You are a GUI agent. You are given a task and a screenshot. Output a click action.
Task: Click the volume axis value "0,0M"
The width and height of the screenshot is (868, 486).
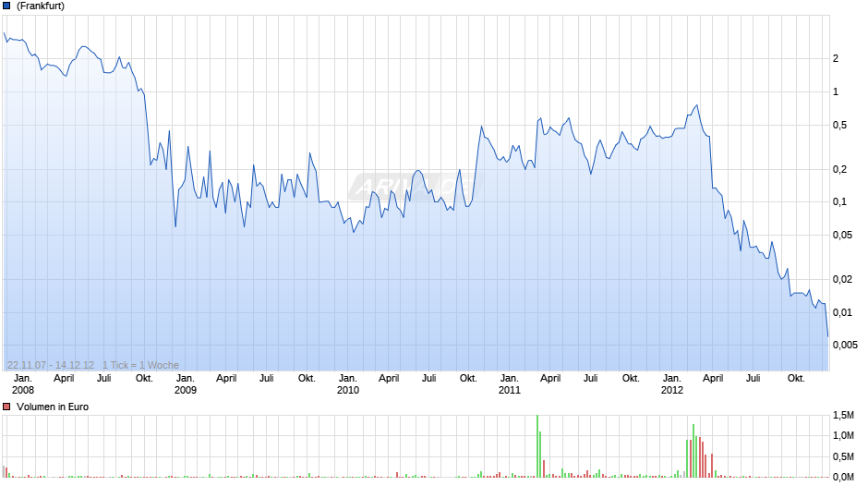point(844,477)
